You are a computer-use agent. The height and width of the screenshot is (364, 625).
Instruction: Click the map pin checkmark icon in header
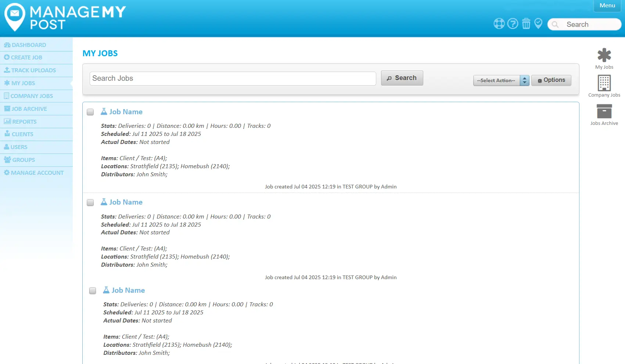[x=538, y=24]
